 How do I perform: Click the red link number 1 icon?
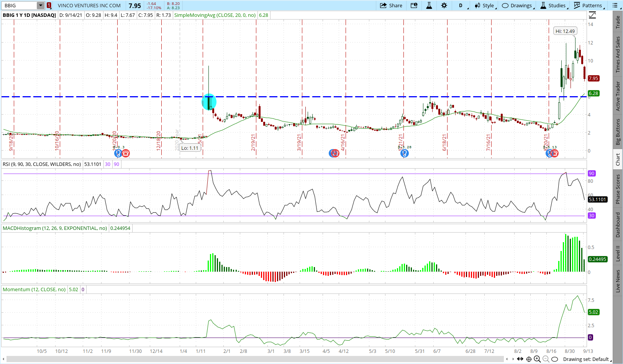[49, 5]
